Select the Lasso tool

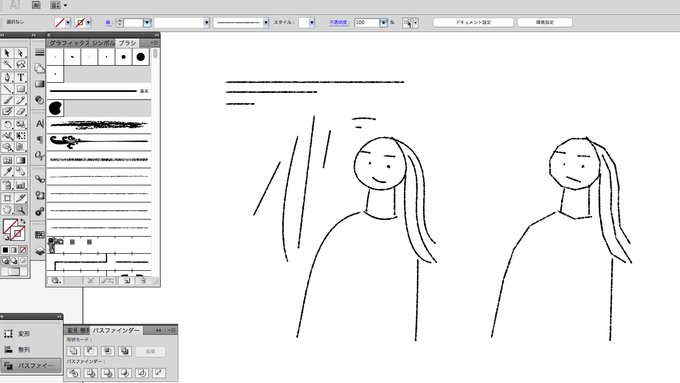(x=20, y=65)
